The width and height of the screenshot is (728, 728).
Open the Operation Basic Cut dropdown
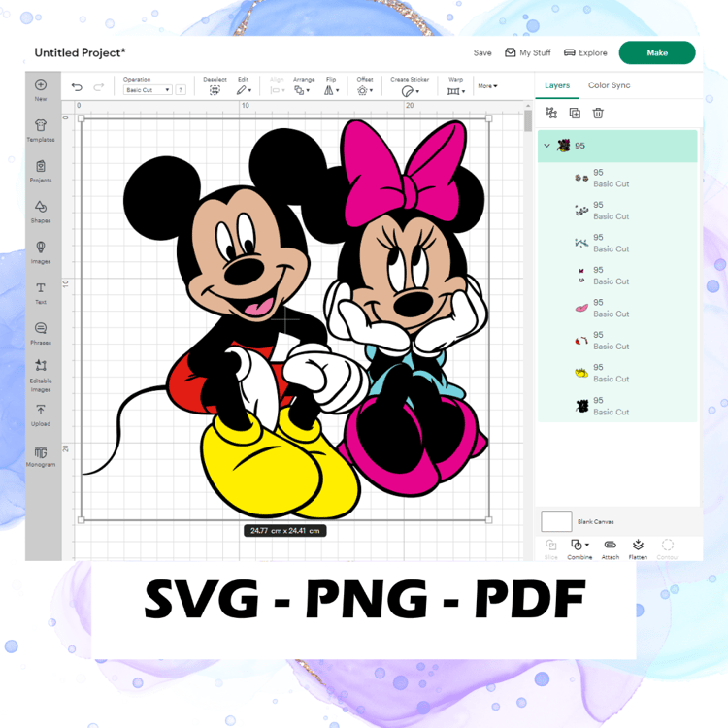[x=149, y=90]
